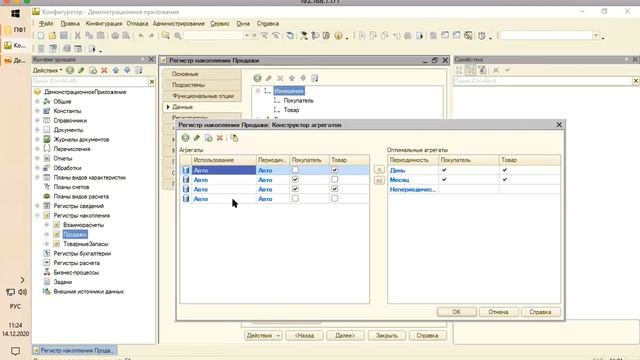Viewport: 640px width, 360px height.
Task: Click the Undo icon in main toolbar
Action: 141,36
